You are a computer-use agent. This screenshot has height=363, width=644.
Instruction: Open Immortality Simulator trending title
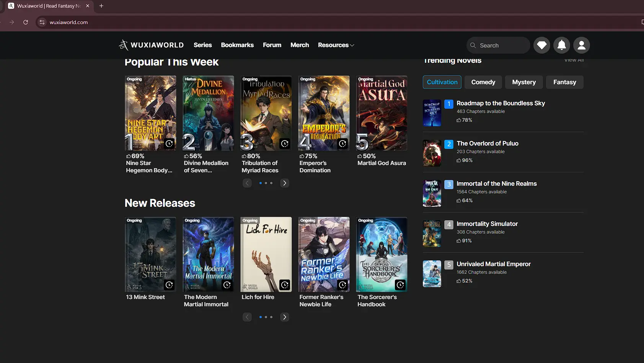click(487, 224)
